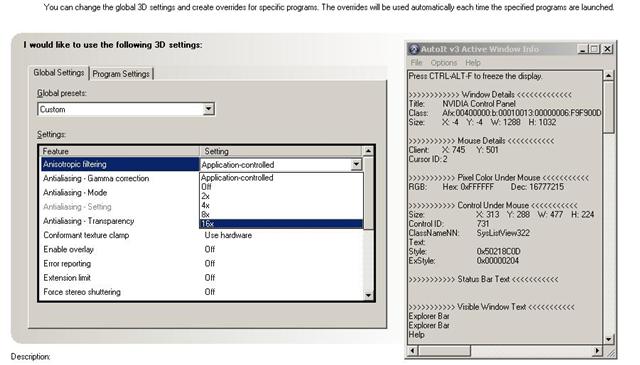Switch to the Program Settings tab
The width and height of the screenshot is (640, 365).
click(121, 74)
